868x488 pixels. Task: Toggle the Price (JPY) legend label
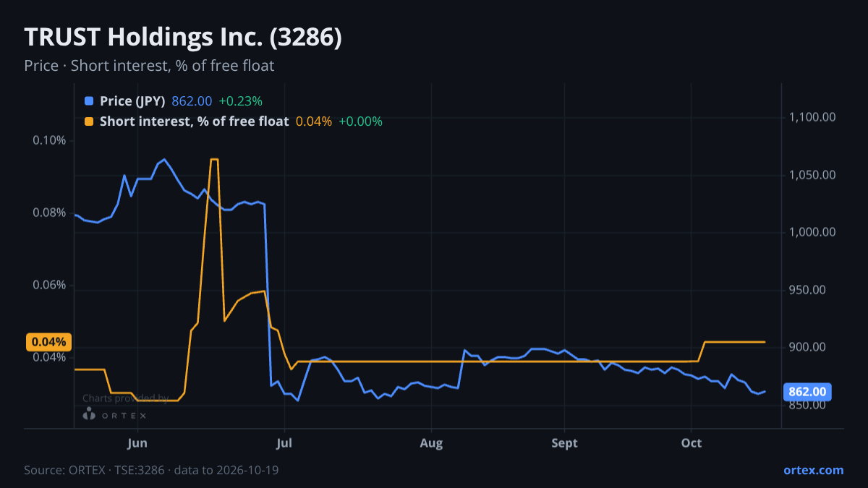coord(132,101)
